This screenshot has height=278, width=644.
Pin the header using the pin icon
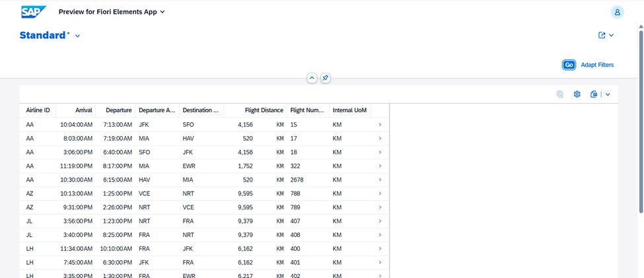pos(325,78)
